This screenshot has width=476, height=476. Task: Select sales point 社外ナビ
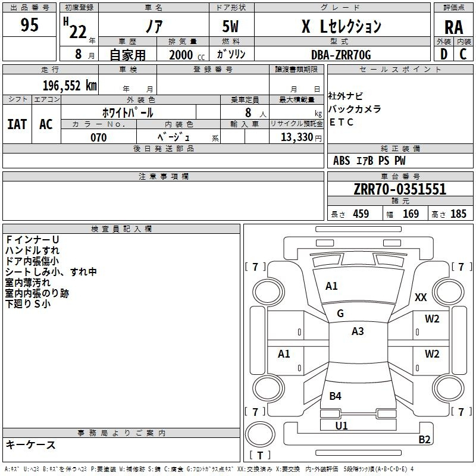point(346,96)
